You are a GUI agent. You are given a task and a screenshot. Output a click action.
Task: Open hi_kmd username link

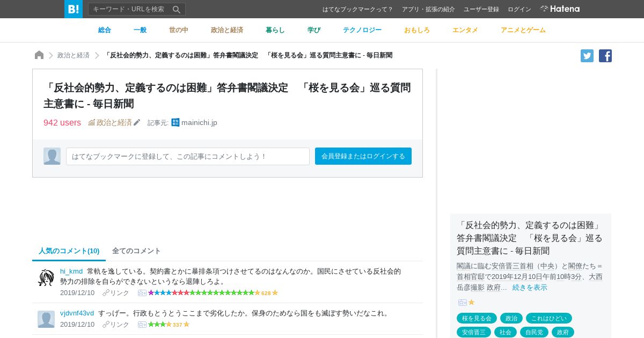coord(71,271)
